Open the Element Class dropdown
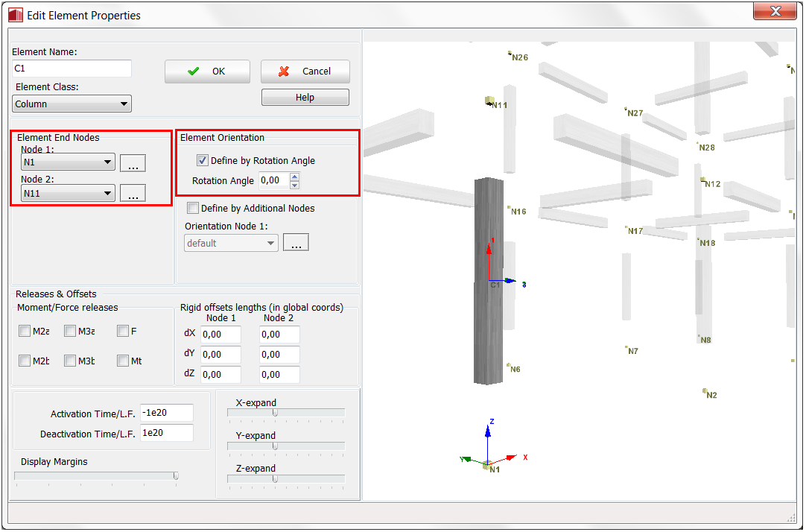This screenshot has width=806, height=532. (72, 104)
